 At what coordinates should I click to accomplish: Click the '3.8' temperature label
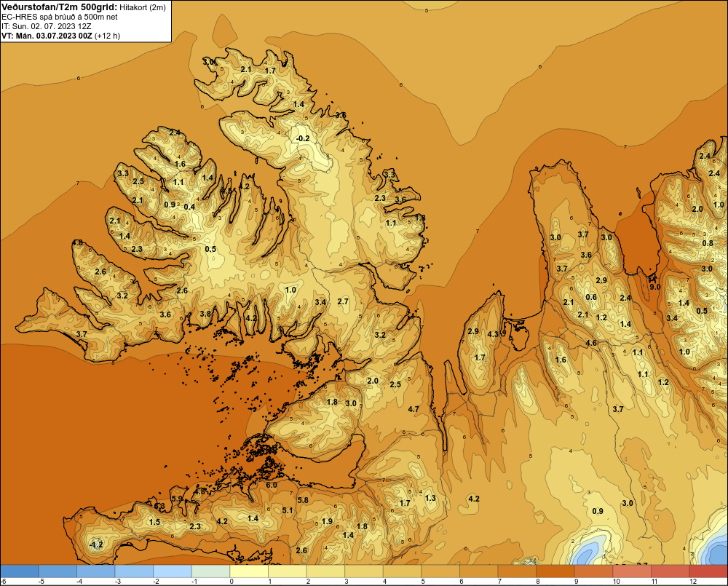(x=205, y=314)
